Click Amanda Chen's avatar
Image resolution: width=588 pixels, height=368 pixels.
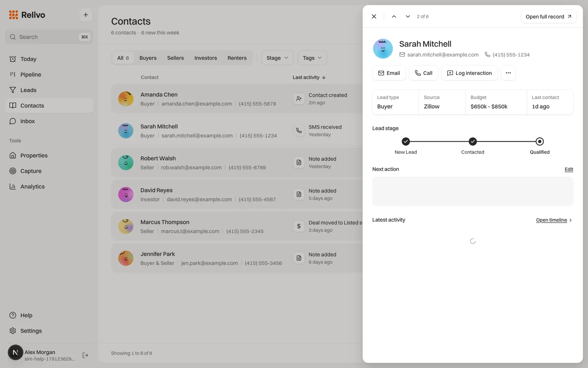[126, 99]
